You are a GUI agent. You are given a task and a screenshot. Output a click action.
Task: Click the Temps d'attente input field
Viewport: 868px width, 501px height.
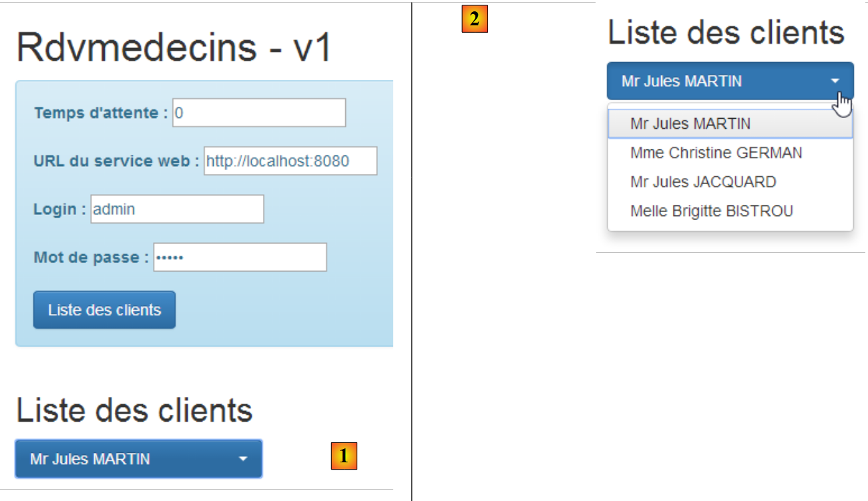(259, 113)
